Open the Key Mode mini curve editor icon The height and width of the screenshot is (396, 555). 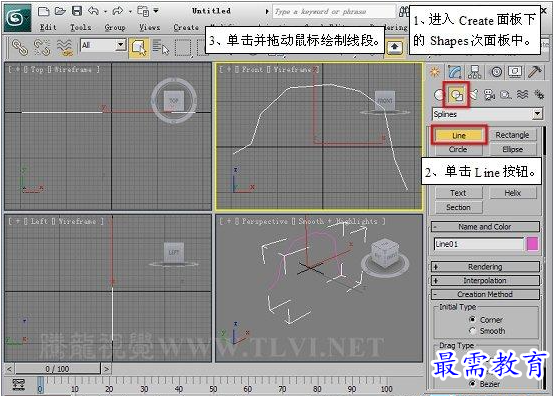pos(18,384)
